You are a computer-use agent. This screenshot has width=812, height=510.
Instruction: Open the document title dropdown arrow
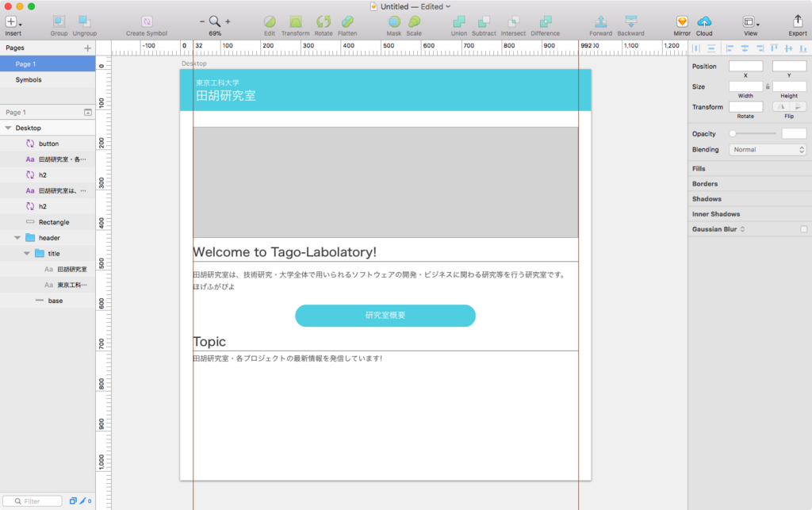coord(449,6)
